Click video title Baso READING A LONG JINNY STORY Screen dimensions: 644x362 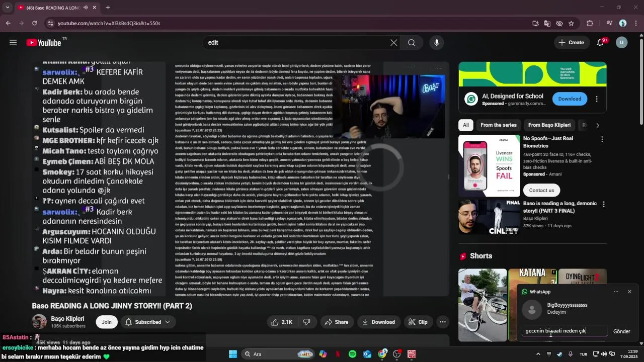[112, 306]
